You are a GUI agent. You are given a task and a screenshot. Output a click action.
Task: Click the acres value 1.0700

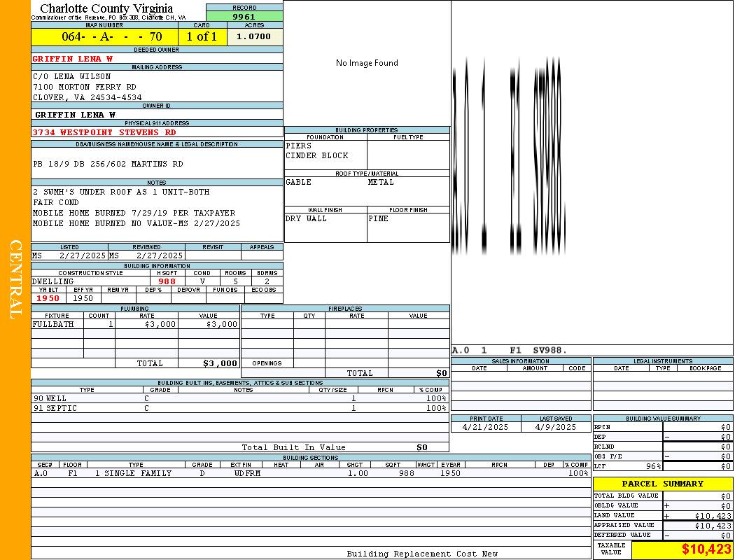tap(254, 36)
